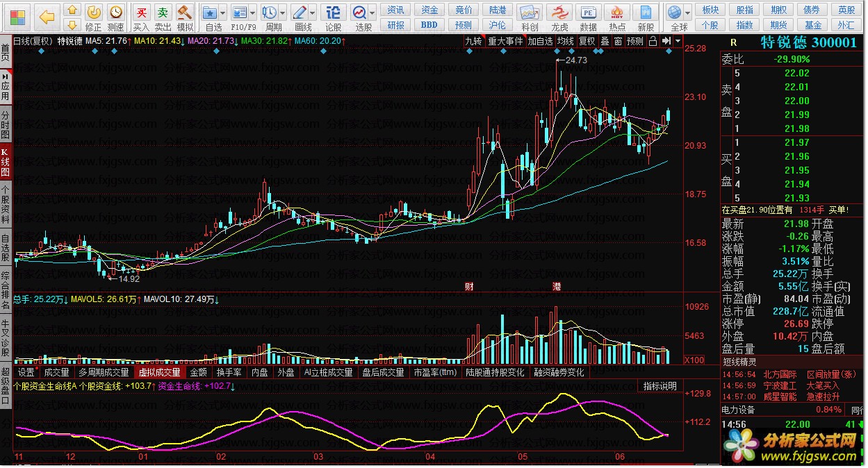Toggle 窗 multi-window option
Screen dimensions: 868x468
point(617,41)
